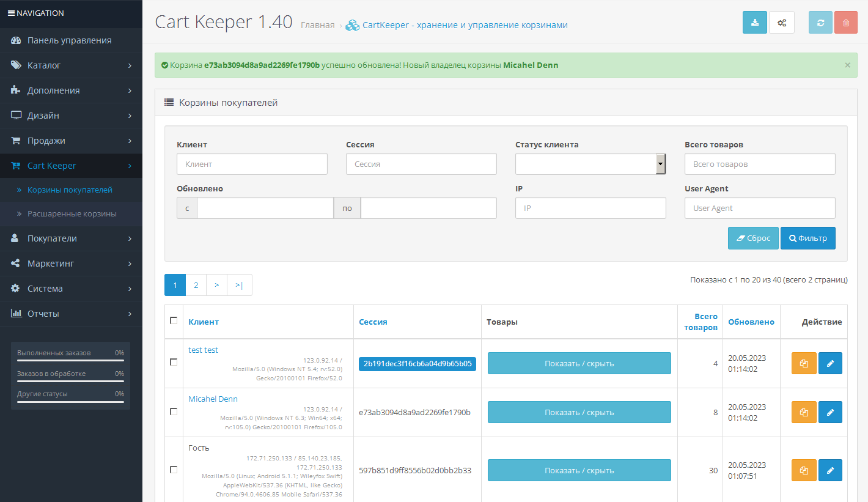Go to pagination page 2
868x502 pixels.
tap(196, 285)
